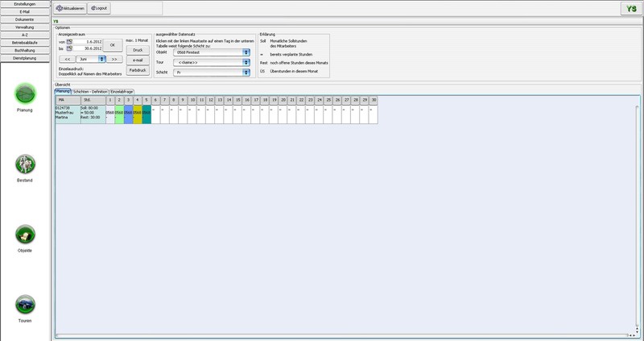Screen dimensions: 644x341
Task: Click the empty day 18 cell of Musterfrau
Action: pyautogui.click(x=265, y=114)
